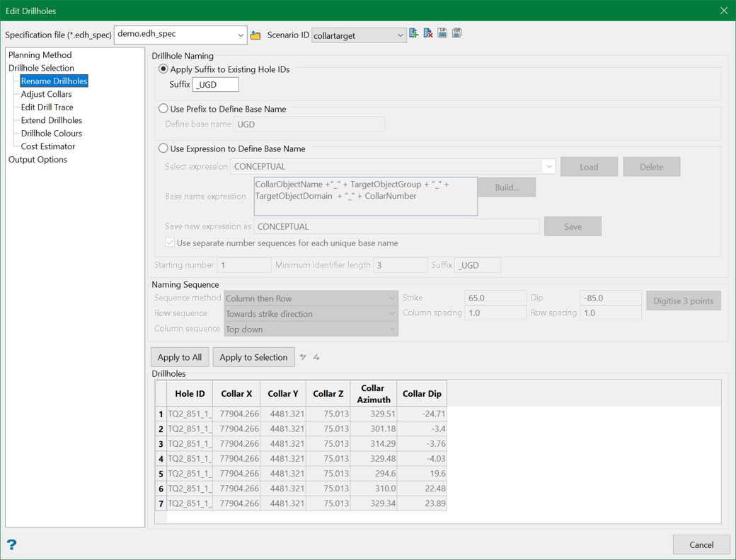Click the Suffix text field containing _UGD

click(x=216, y=85)
